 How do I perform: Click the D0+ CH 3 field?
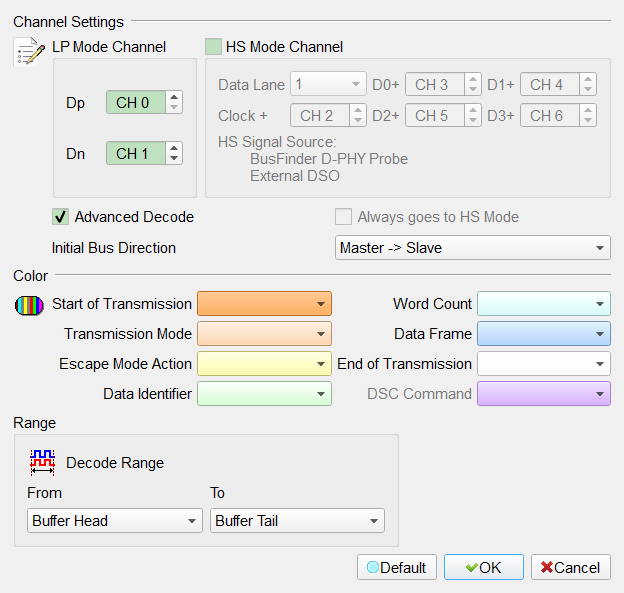pyautogui.click(x=435, y=84)
